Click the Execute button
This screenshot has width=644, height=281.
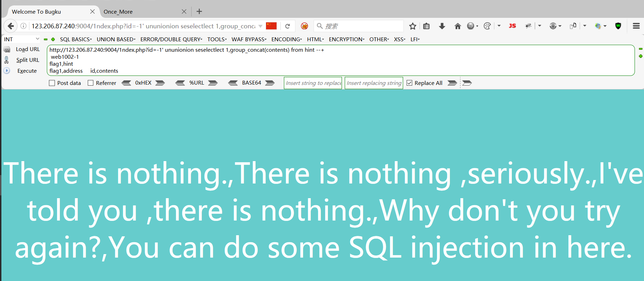point(27,71)
